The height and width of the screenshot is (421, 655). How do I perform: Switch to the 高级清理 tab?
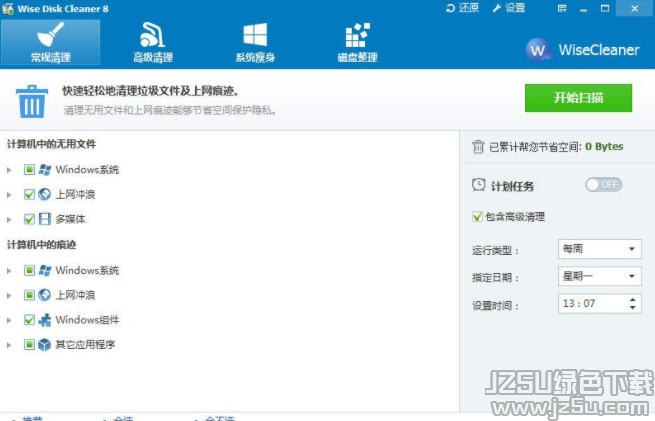click(152, 42)
